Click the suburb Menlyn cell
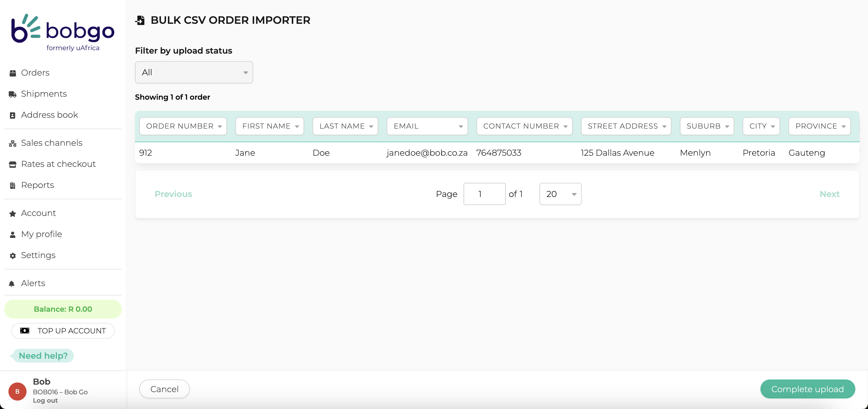This screenshot has width=868, height=409. pyautogui.click(x=695, y=153)
